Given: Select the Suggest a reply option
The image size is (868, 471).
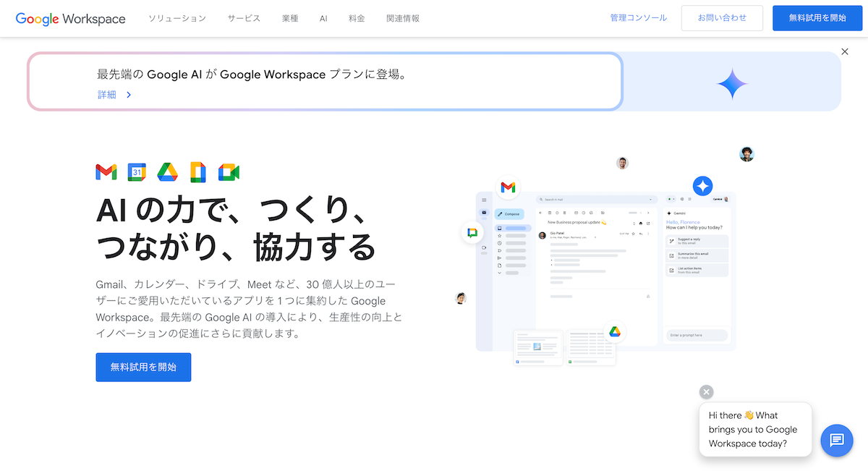Looking at the screenshot, I should coord(697,241).
